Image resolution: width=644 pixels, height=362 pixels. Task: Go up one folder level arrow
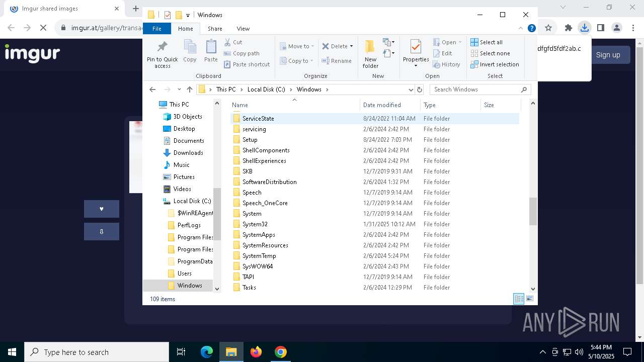(x=189, y=89)
